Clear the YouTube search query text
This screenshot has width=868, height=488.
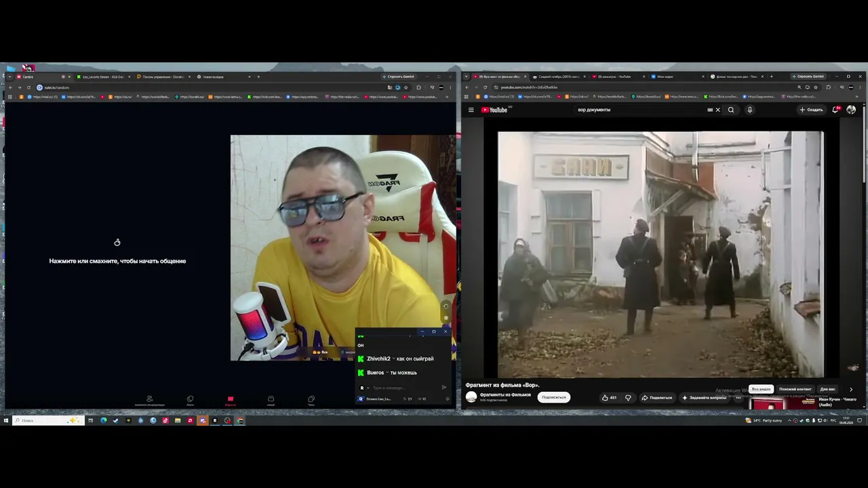718,110
